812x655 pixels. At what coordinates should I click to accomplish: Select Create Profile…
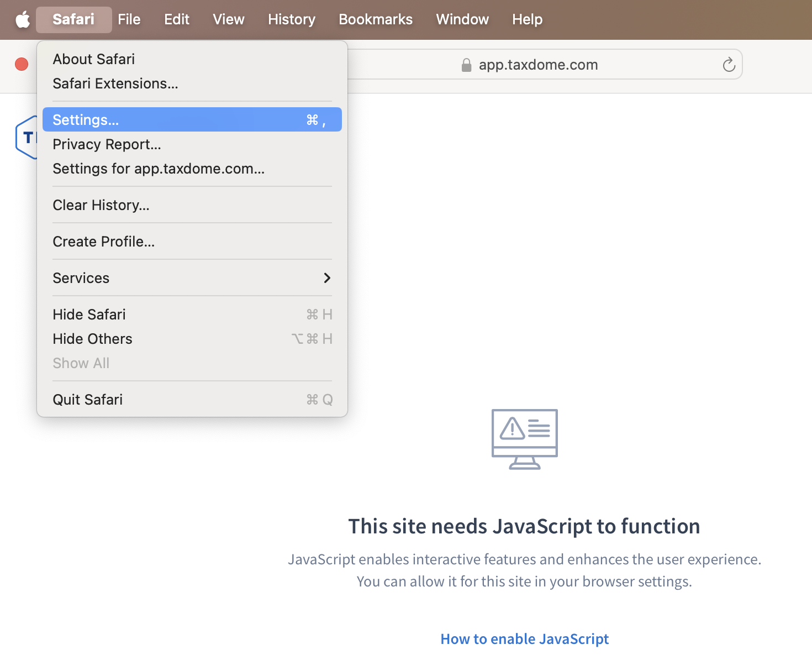[x=103, y=242]
